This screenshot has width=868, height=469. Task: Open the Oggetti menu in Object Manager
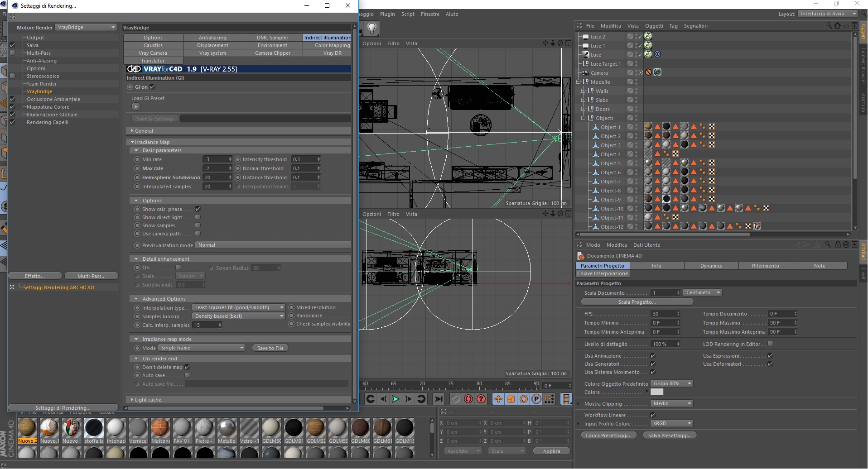click(x=654, y=26)
